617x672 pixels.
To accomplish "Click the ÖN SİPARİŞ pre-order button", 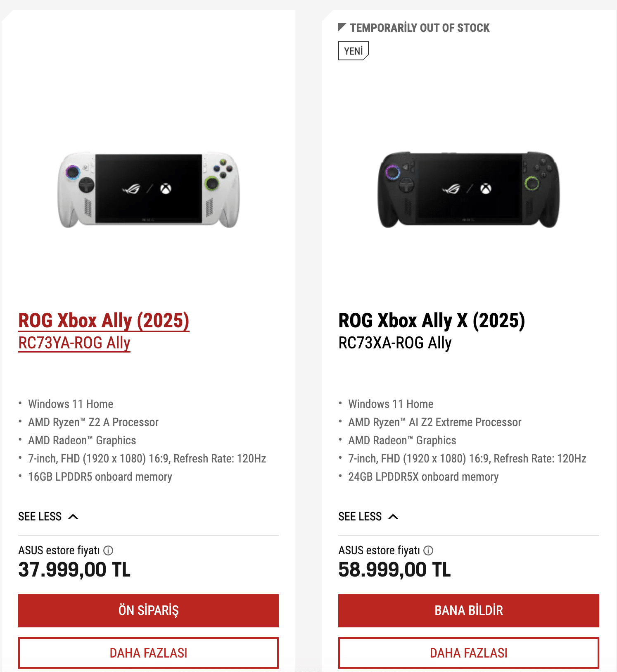I will point(148,610).
